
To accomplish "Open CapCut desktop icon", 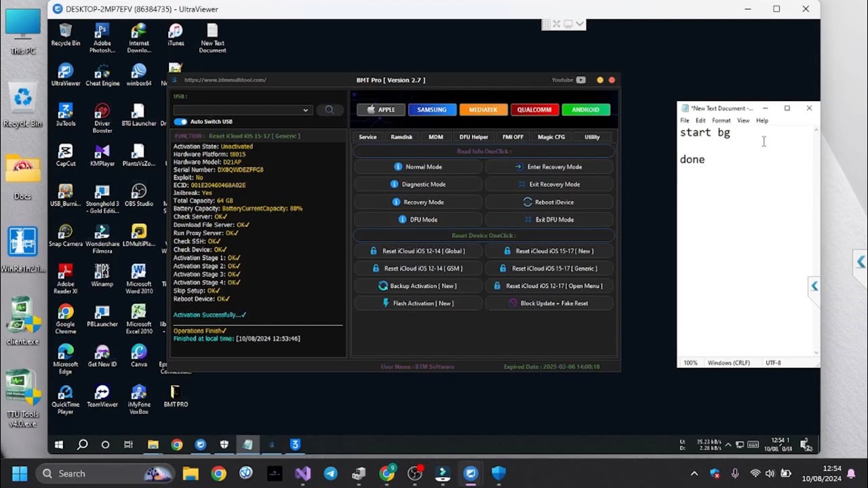I will (x=66, y=155).
